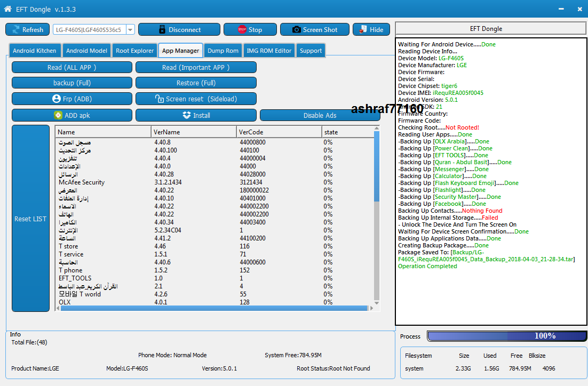
Task: Open the Dump Rom tab
Action: coord(223,51)
